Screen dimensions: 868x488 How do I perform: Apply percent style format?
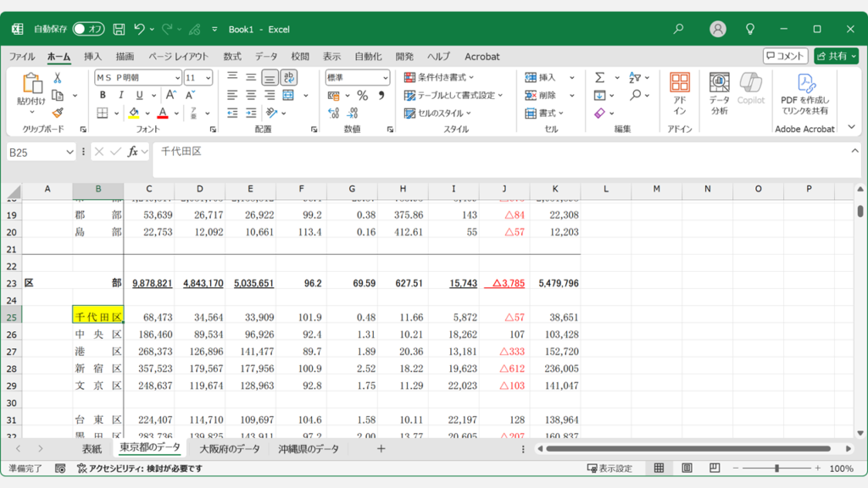pos(363,95)
